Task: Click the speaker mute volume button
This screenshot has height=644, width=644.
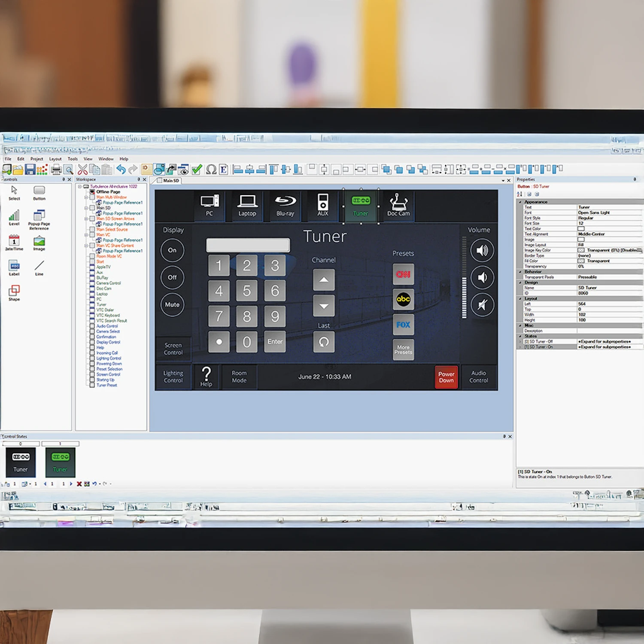Action: pyautogui.click(x=482, y=305)
